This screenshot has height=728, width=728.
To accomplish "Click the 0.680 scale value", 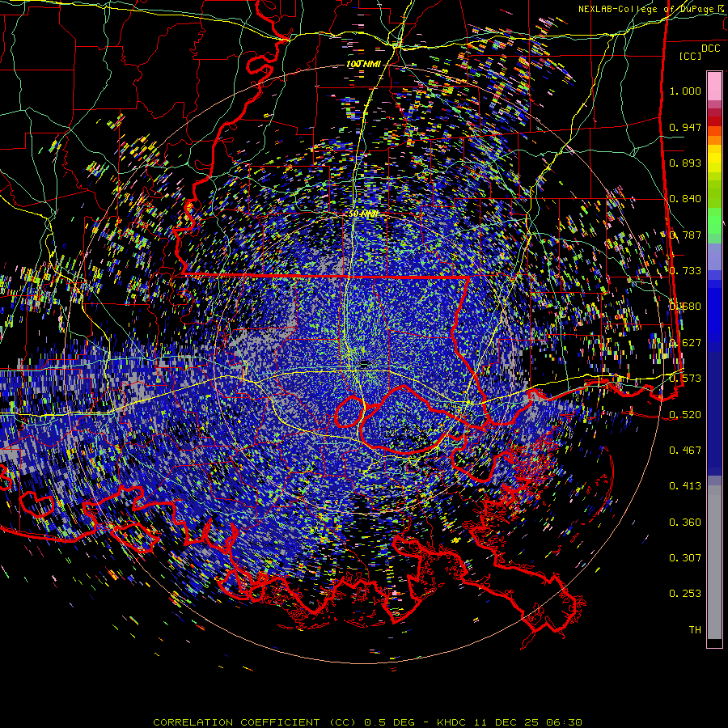I will pyautogui.click(x=685, y=307).
